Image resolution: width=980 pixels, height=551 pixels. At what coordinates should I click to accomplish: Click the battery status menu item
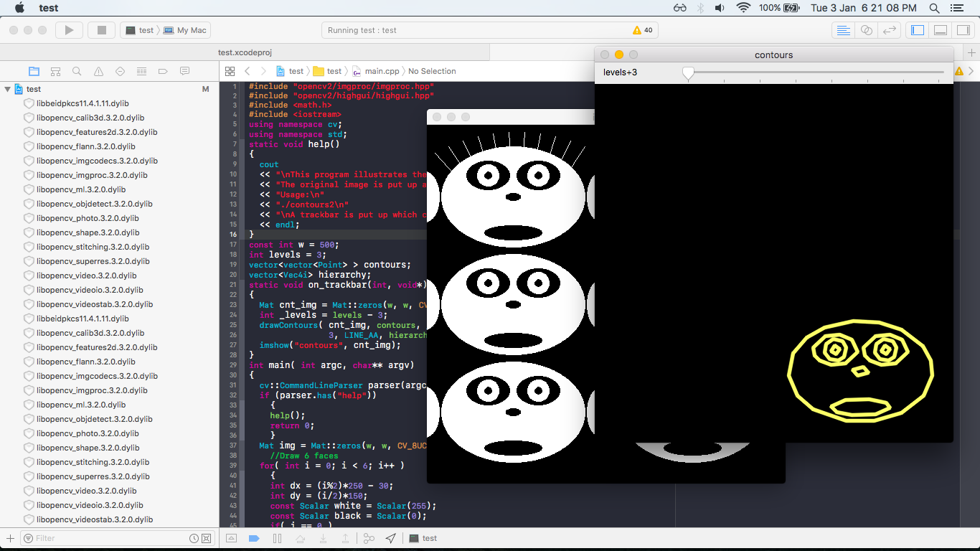[x=779, y=8]
